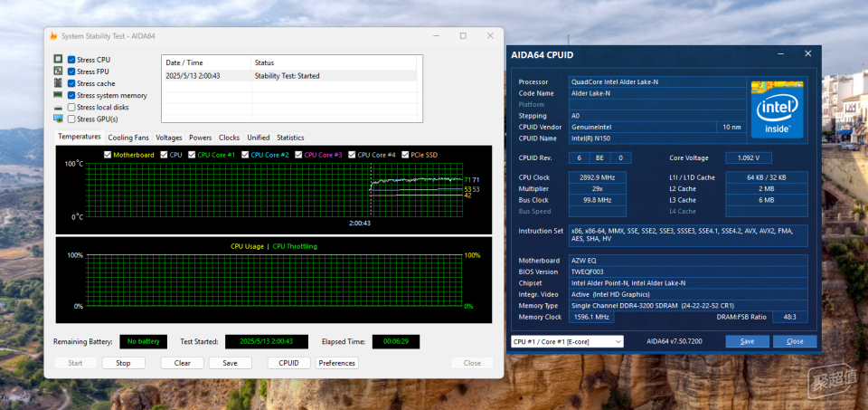This screenshot has height=410, width=868.
Task: Click the 2:00:43 timeline marker on graph
Action: (360, 224)
